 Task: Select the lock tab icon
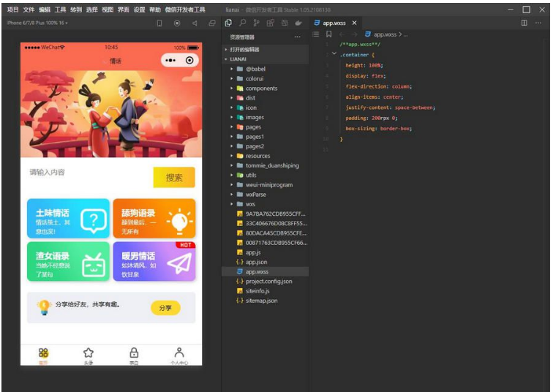click(x=134, y=353)
